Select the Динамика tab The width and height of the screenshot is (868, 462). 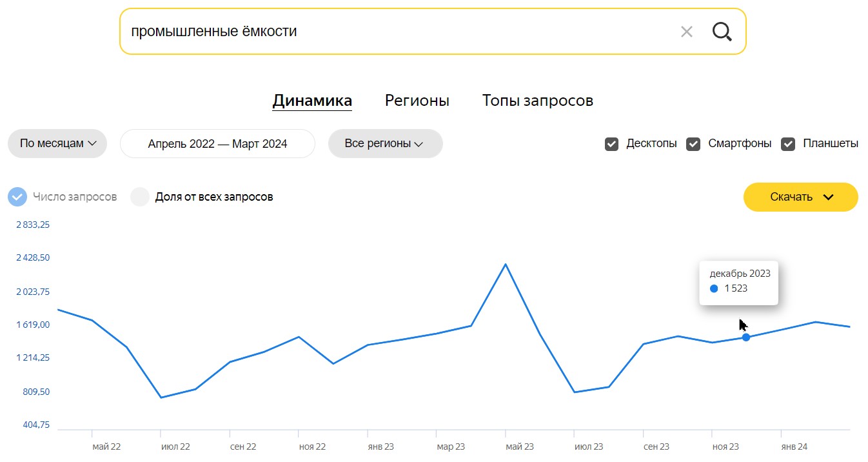tap(312, 101)
